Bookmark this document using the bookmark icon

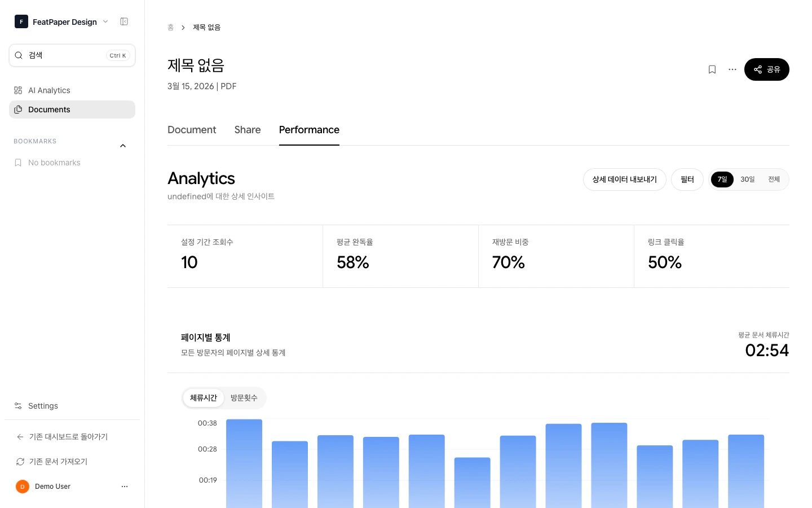pos(712,69)
